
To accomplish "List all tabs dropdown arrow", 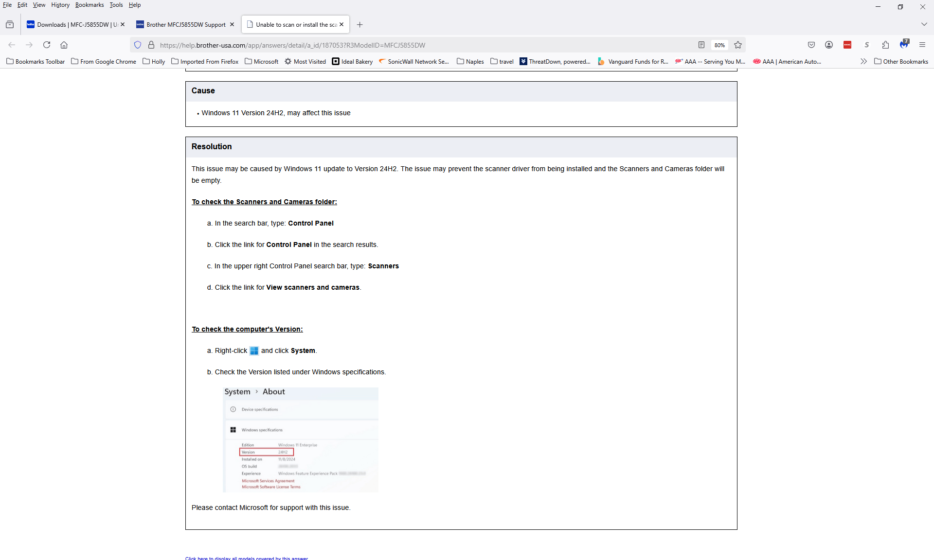I will point(924,24).
